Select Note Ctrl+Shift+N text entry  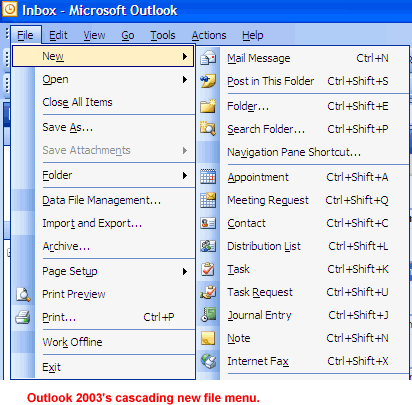point(303,338)
